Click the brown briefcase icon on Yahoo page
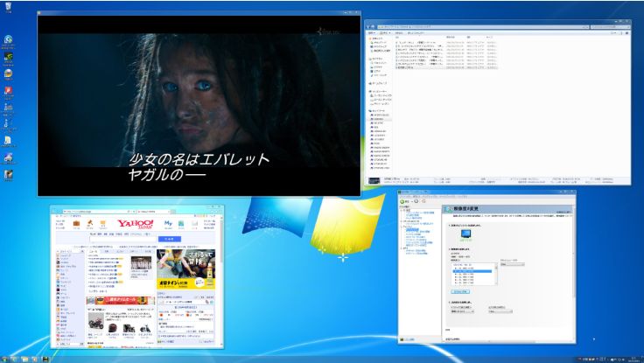Viewport: 644px width, 363px height. (76, 223)
